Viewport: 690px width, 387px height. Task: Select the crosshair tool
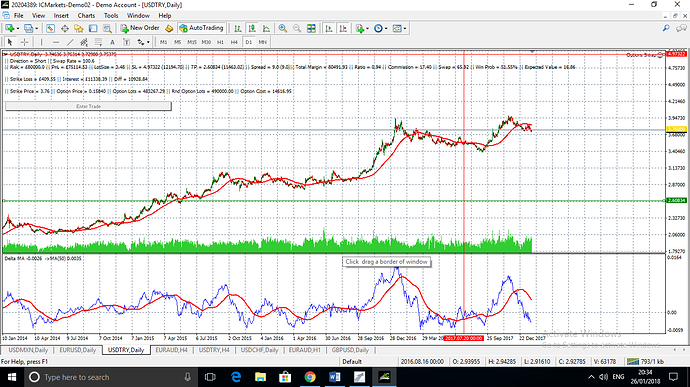tap(25, 42)
